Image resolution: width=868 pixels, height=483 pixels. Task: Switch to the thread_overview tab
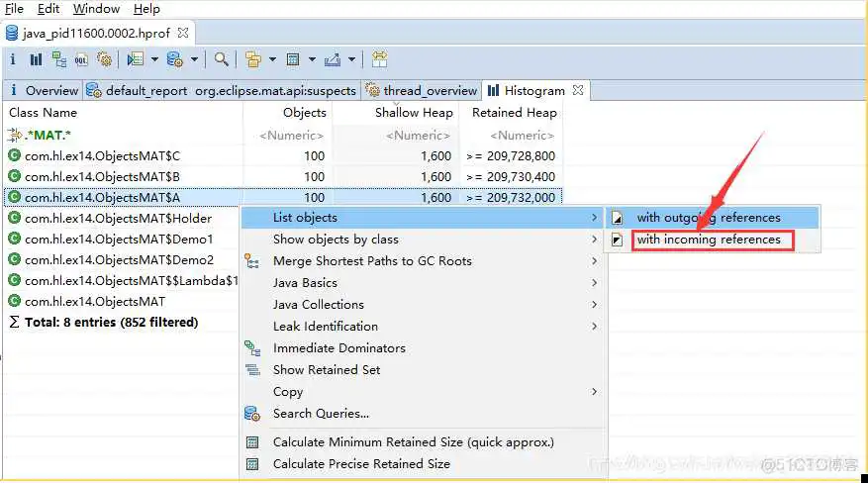[x=422, y=90]
